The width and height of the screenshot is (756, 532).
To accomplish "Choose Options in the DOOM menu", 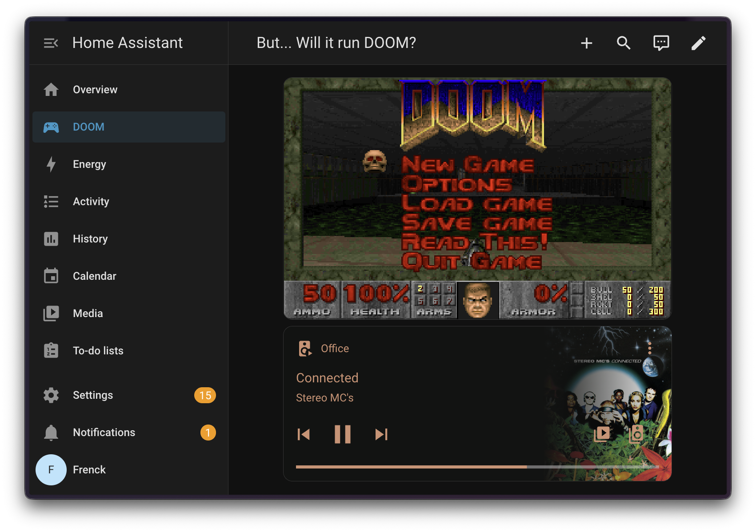I will (x=457, y=184).
